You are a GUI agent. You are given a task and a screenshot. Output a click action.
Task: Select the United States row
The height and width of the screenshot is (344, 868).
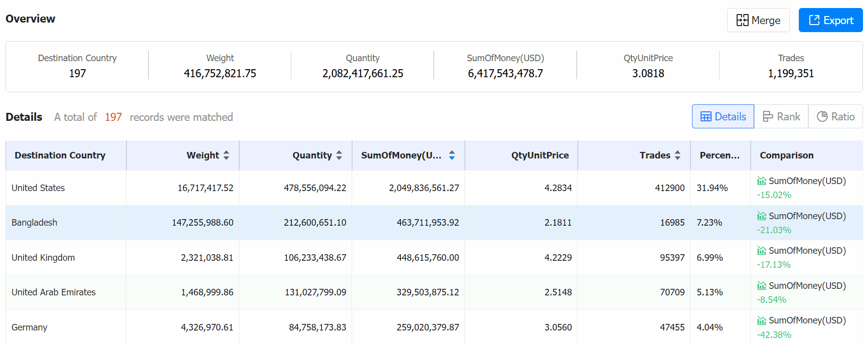coord(434,188)
